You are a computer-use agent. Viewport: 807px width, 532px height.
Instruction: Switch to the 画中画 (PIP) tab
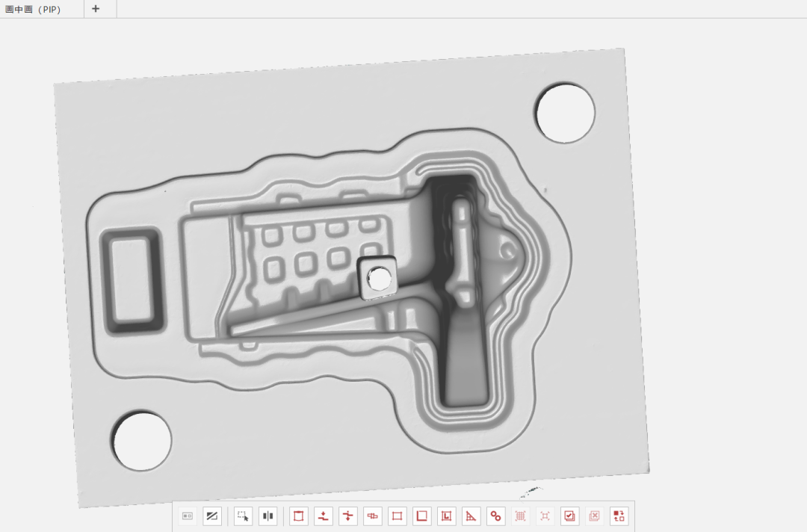tap(33, 9)
